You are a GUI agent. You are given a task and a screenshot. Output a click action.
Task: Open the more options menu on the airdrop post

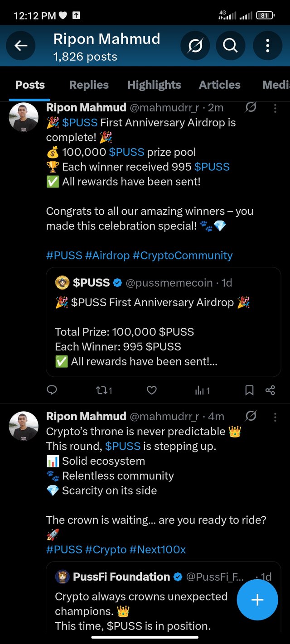tap(275, 108)
